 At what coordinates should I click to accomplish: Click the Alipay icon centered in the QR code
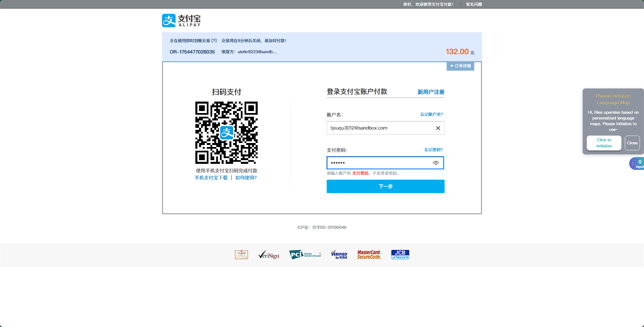[x=227, y=133]
